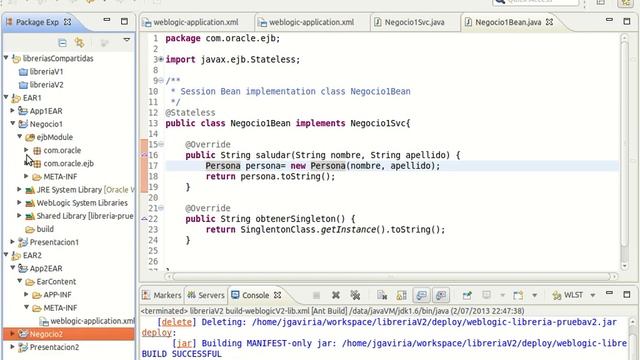
Task: Click the [delete] link in console
Action: 177,322
